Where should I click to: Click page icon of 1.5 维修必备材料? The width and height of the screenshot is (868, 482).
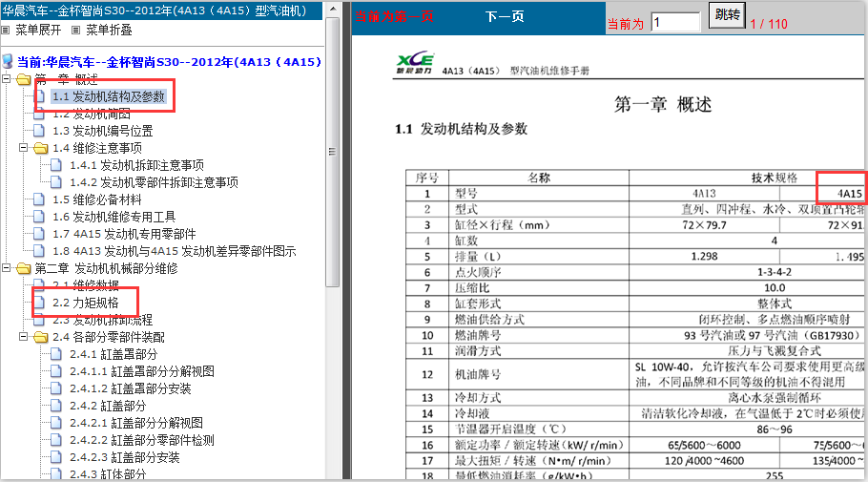click(x=39, y=199)
